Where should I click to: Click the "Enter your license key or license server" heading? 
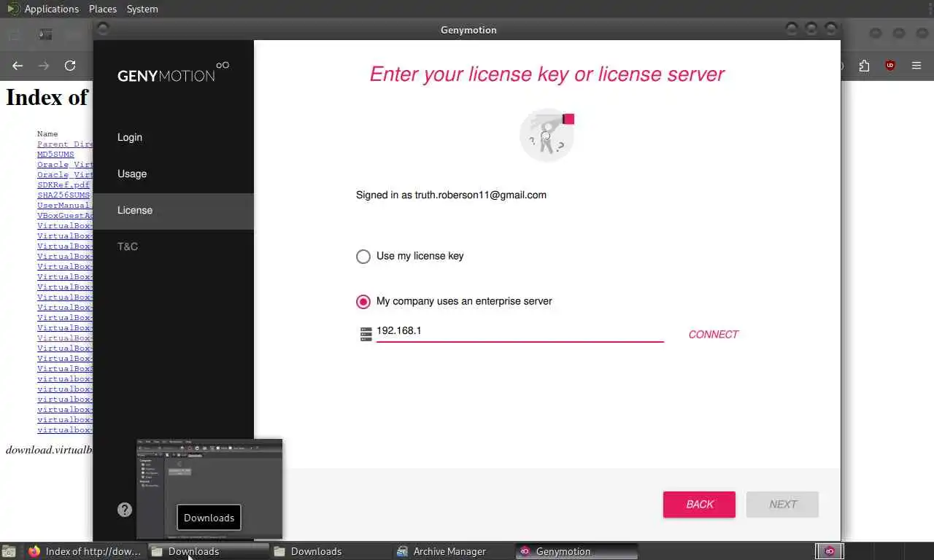point(547,74)
